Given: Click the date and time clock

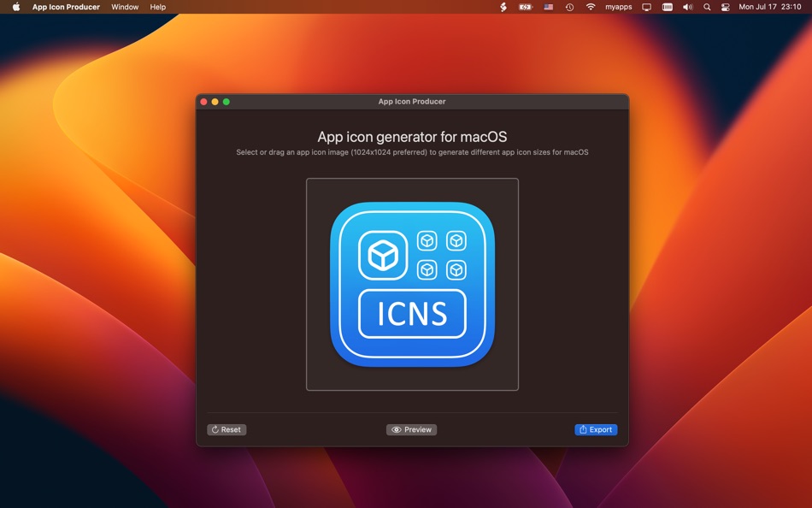Looking at the screenshot, I should click(770, 7).
